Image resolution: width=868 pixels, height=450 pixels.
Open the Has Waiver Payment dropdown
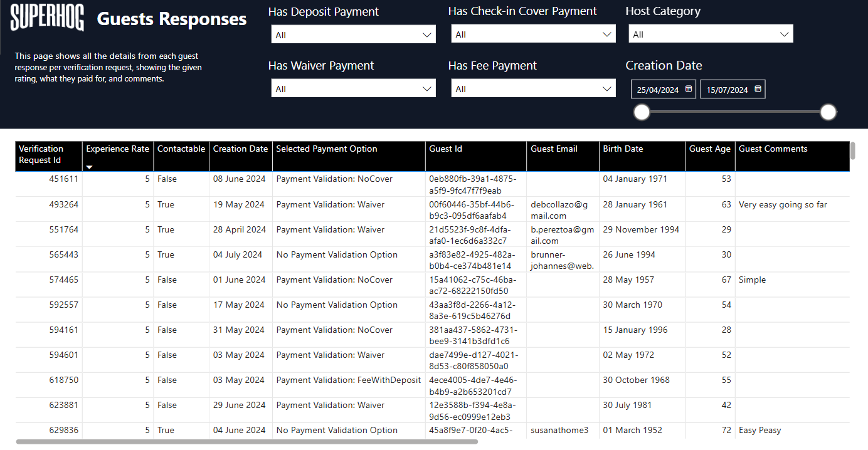point(353,89)
